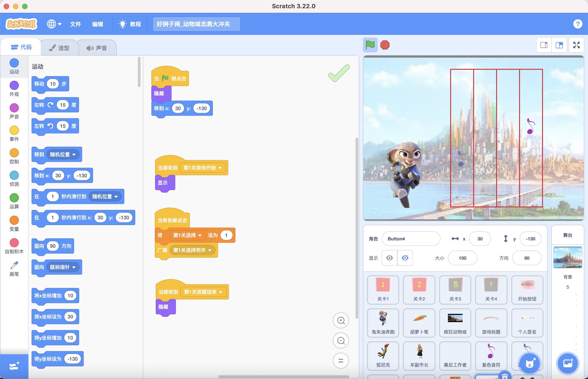Open the choose a backdrop button
The image size is (588, 379).
pos(568,363)
